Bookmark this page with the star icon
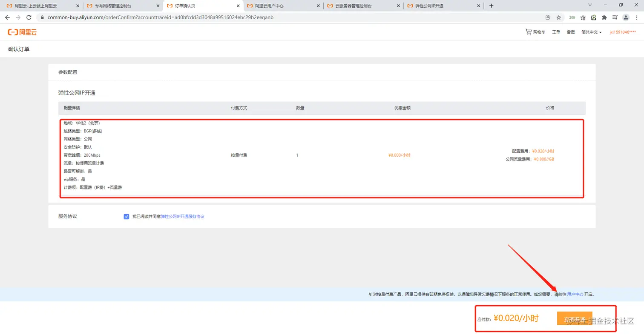The height and width of the screenshot is (335, 644). (559, 17)
